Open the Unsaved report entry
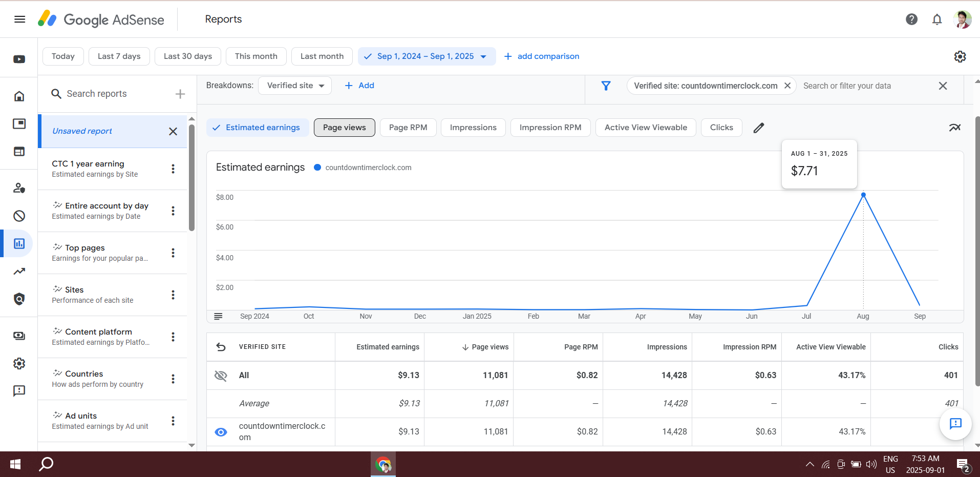 coord(113,131)
